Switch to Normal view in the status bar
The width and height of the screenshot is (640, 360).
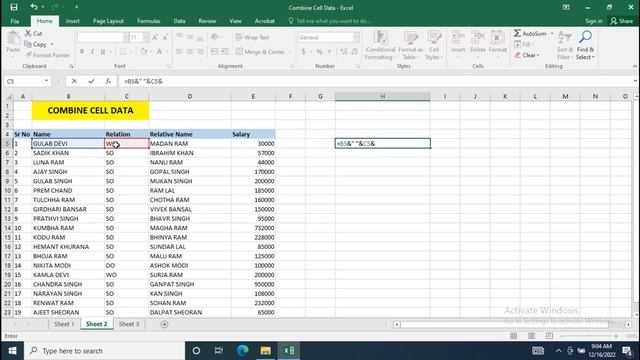tap(513, 336)
